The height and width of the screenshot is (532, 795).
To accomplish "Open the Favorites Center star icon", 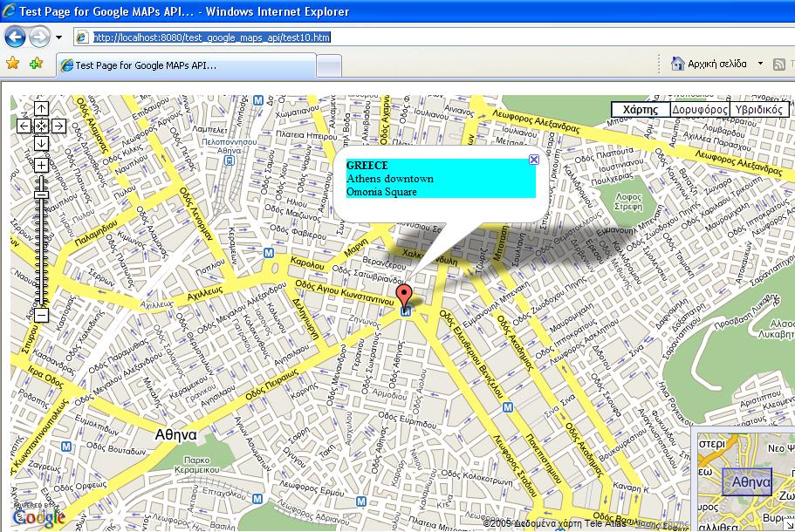I will (x=13, y=64).
